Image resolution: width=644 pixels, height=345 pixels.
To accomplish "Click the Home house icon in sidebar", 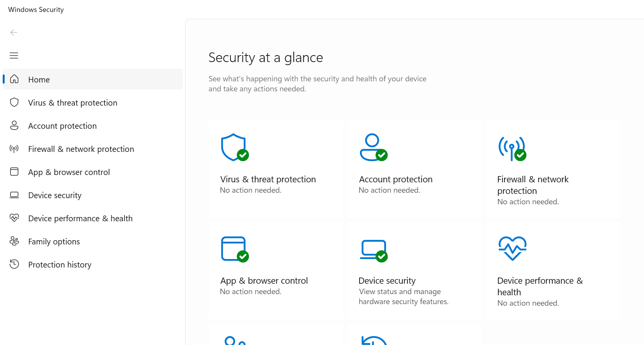I will coord(14,79).
